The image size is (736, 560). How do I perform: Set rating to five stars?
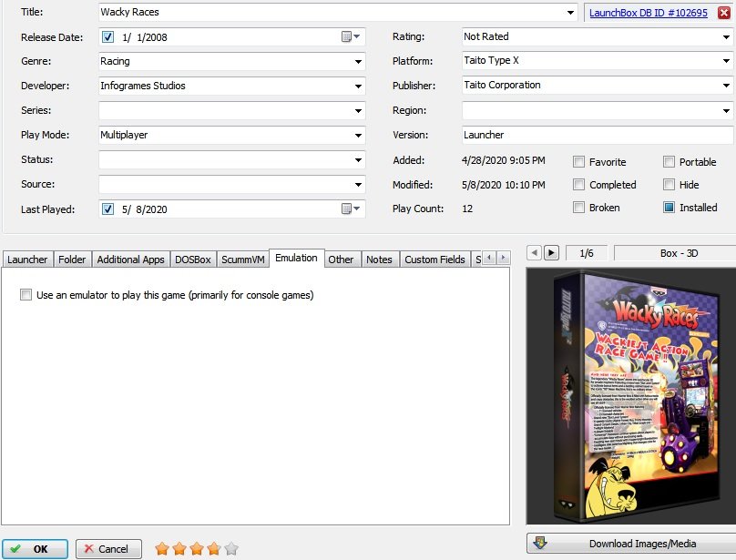[x=231, y=548]
